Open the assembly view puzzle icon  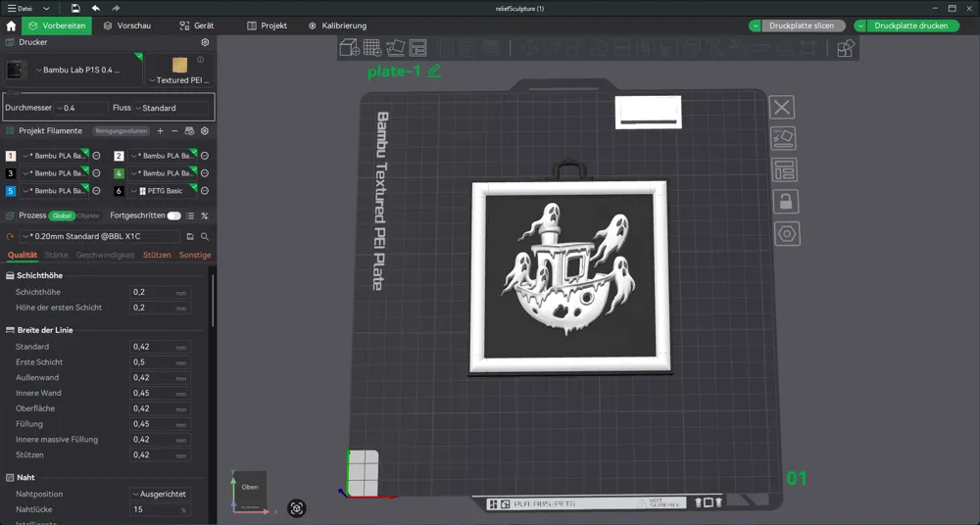(x=845, y=47)
